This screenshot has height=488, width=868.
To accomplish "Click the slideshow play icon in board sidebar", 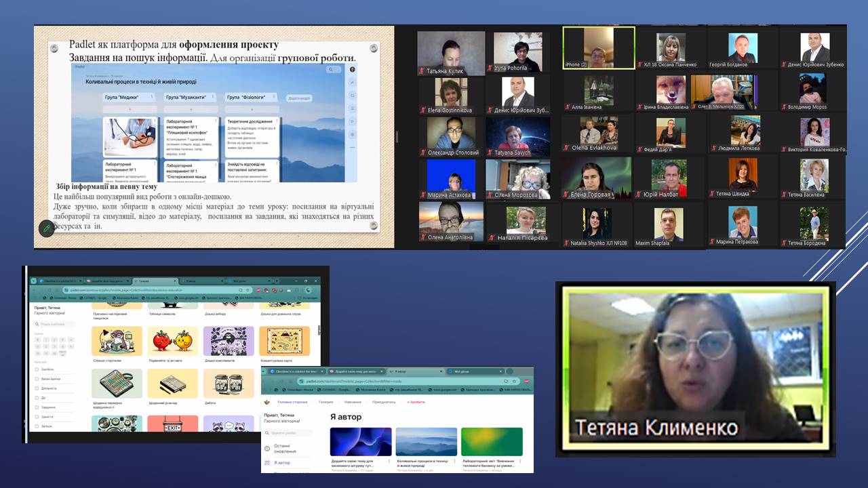I will click(352, 121).
